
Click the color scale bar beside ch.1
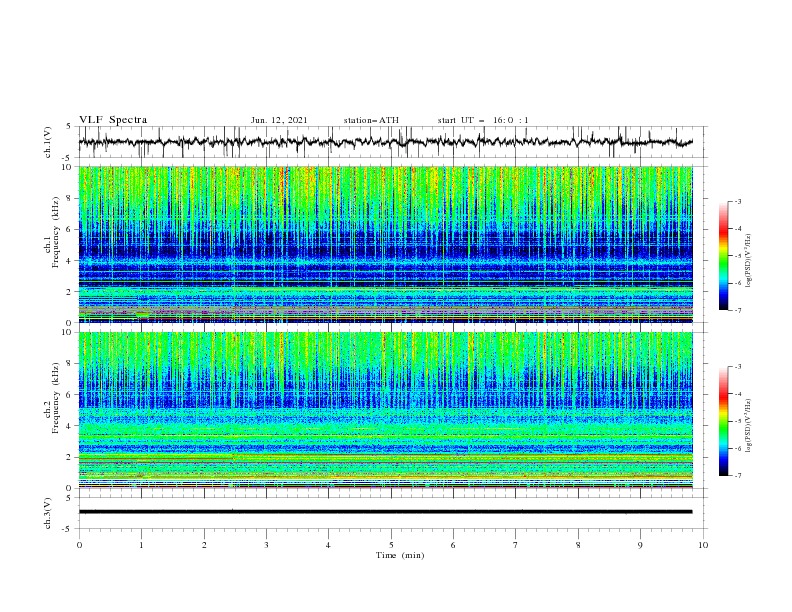[723, 256]
